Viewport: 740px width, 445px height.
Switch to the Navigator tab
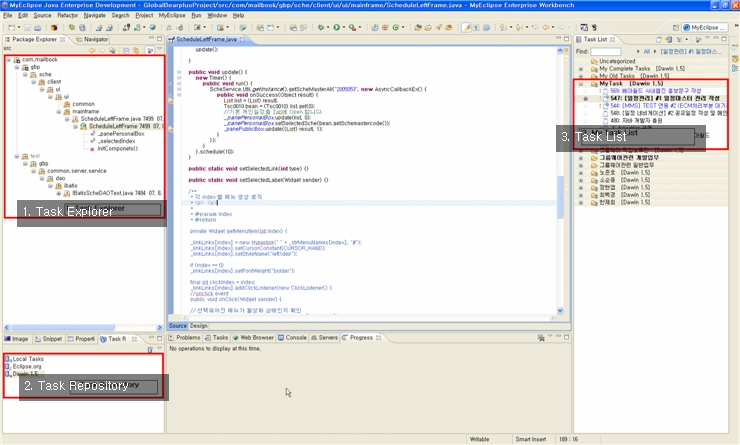[x=92, y=39]
